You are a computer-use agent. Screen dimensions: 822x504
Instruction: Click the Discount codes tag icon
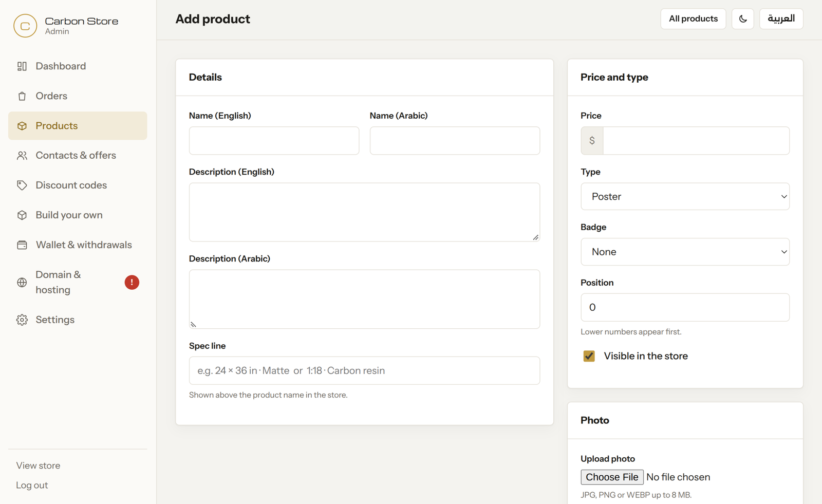tap(22, 185)
